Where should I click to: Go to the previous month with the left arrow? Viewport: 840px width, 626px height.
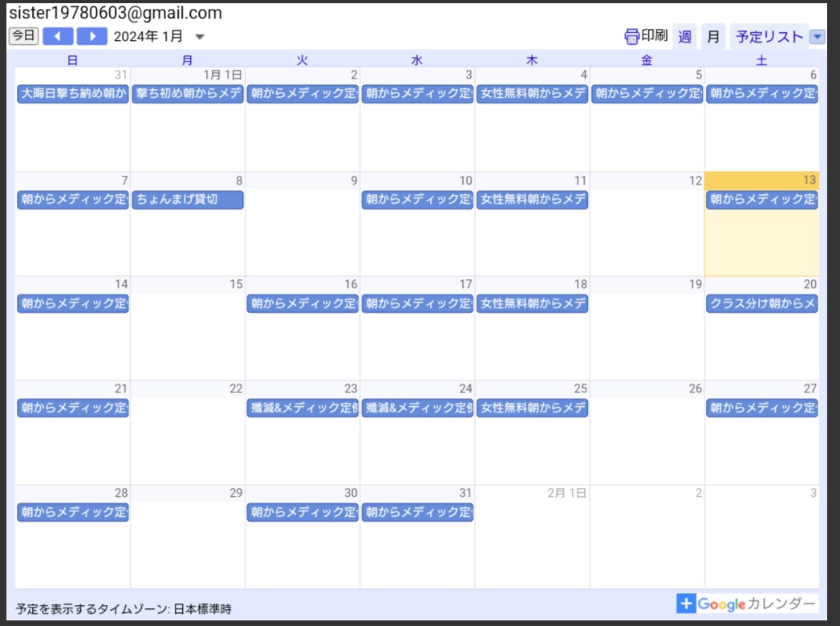(x=58, y=36)
